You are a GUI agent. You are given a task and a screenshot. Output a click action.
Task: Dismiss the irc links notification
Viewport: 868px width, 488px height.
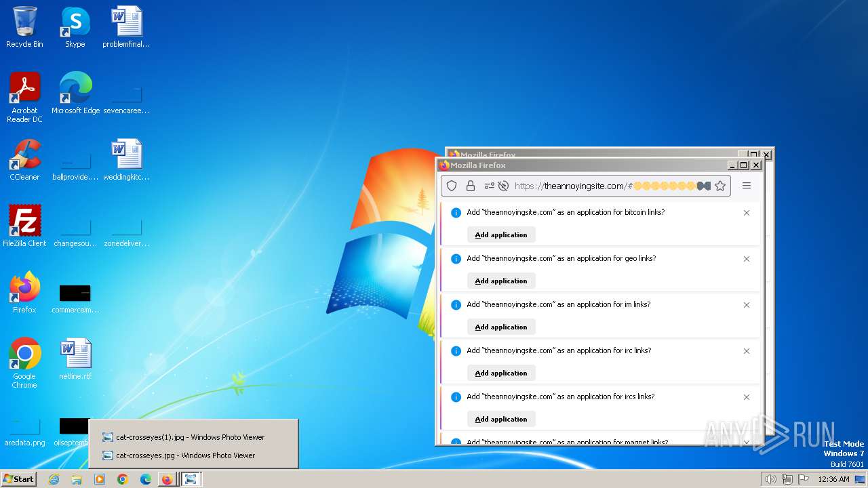click(747, 351)
